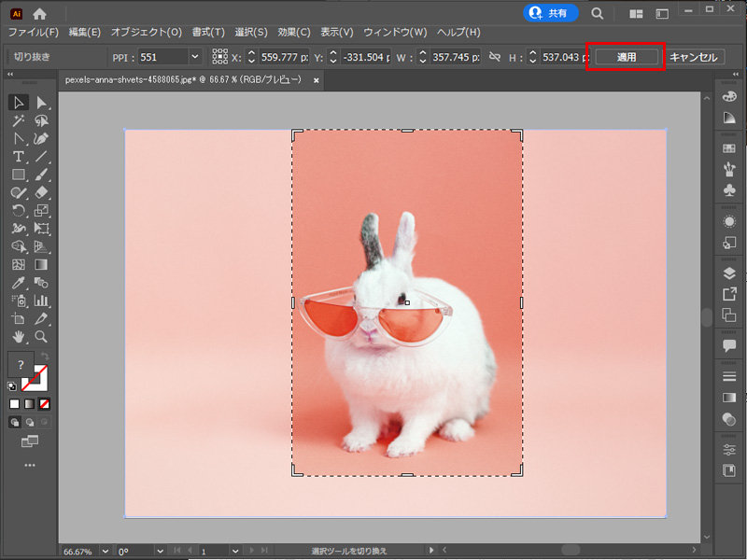This screenshot has width=747, height=560.
Task: Expand the zoom level dropdown showing 66.67%
Action: (x=104, y=551)
